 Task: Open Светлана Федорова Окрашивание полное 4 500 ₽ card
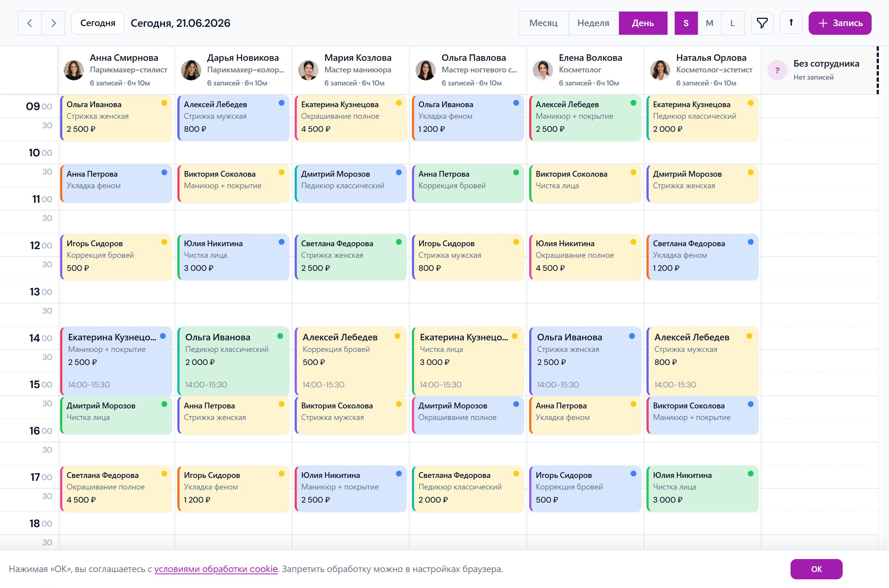pos(116,489)
